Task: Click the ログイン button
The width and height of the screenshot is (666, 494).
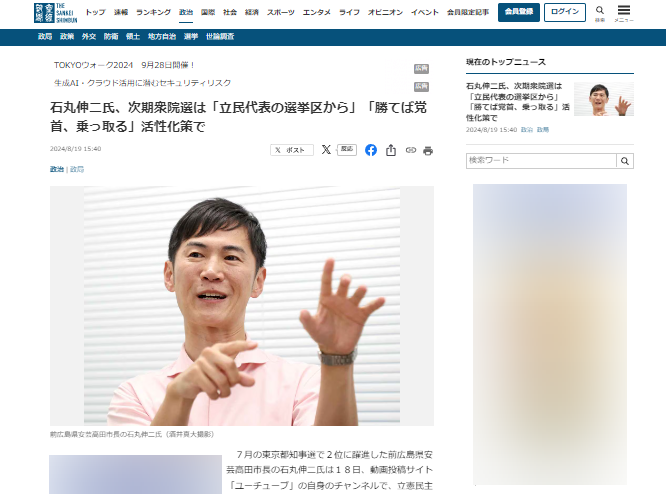Action: pyautogui.click(x=564, y=12)
